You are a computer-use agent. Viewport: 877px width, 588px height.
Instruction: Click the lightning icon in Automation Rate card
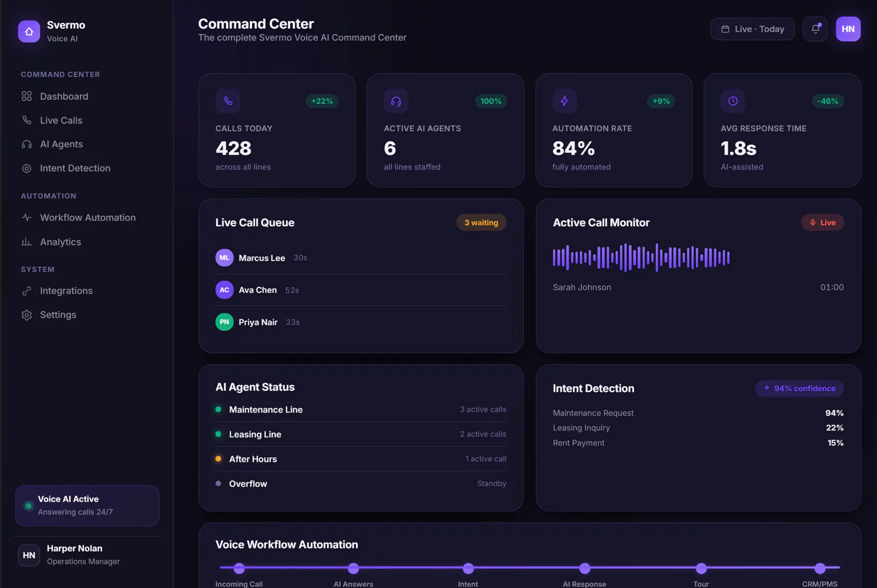(x=564, y=101)
